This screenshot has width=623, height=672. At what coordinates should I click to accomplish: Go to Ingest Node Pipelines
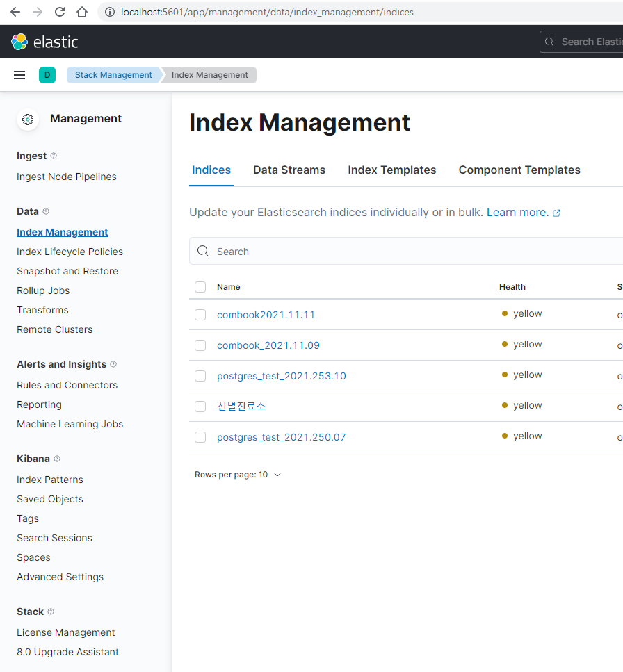67,177
